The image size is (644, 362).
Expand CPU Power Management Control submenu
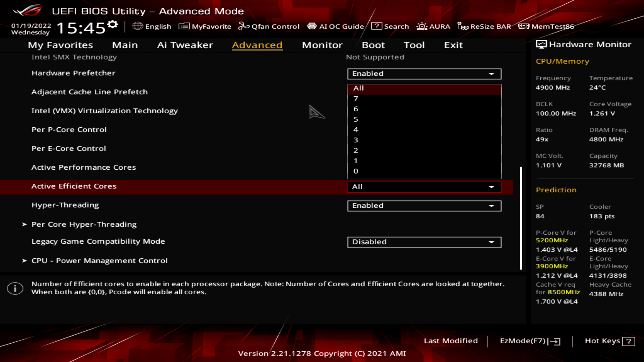(x=100, y=260)
